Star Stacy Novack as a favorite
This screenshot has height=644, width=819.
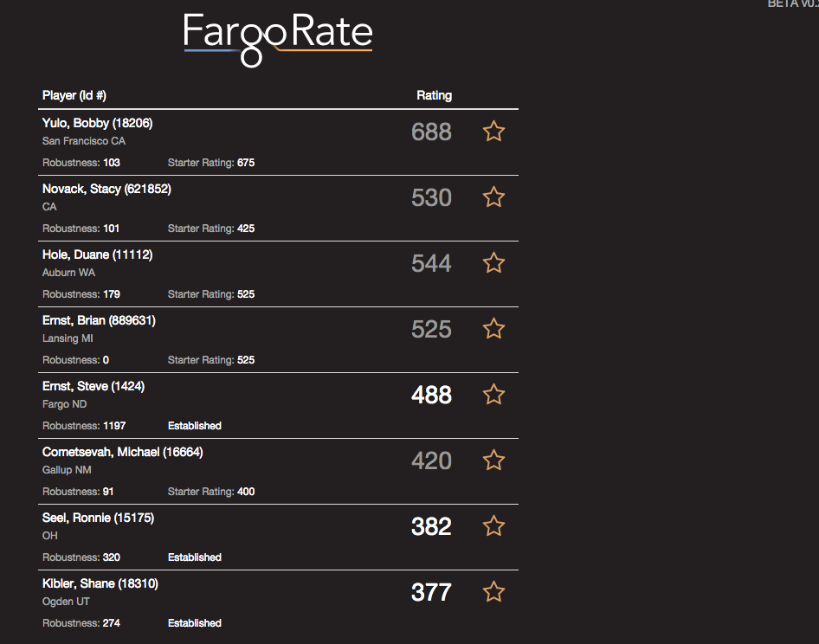pos(493,196)
